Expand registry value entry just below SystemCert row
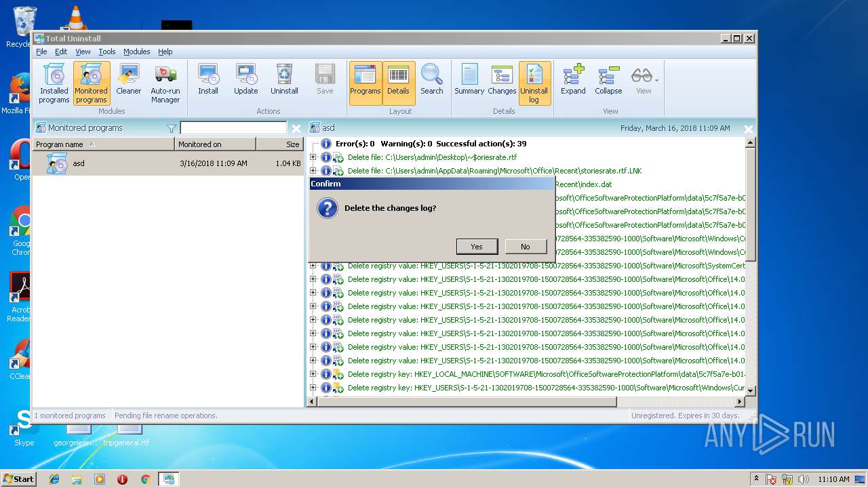 click(313, 279)
